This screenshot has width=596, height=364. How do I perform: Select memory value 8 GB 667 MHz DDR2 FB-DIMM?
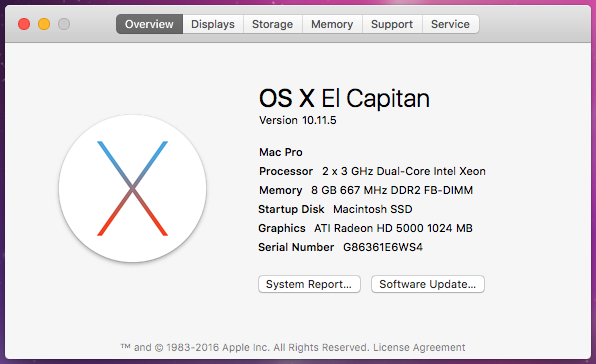pos(392,190)
